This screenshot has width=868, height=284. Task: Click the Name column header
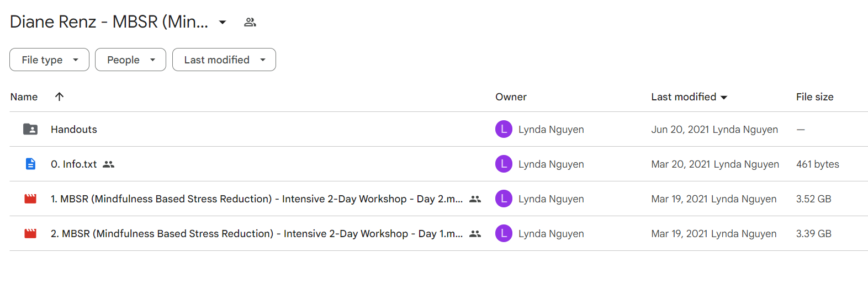(24, 97)
